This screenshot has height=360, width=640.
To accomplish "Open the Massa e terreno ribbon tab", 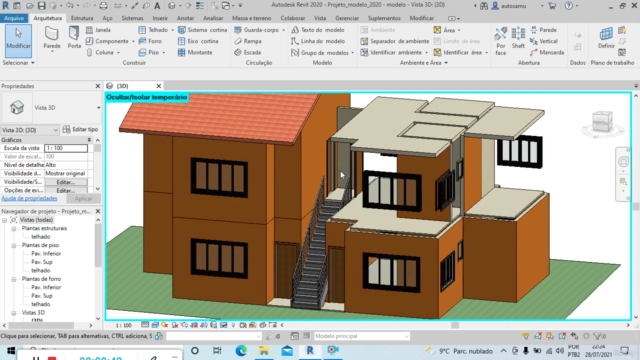I will [x=251, y=18].
